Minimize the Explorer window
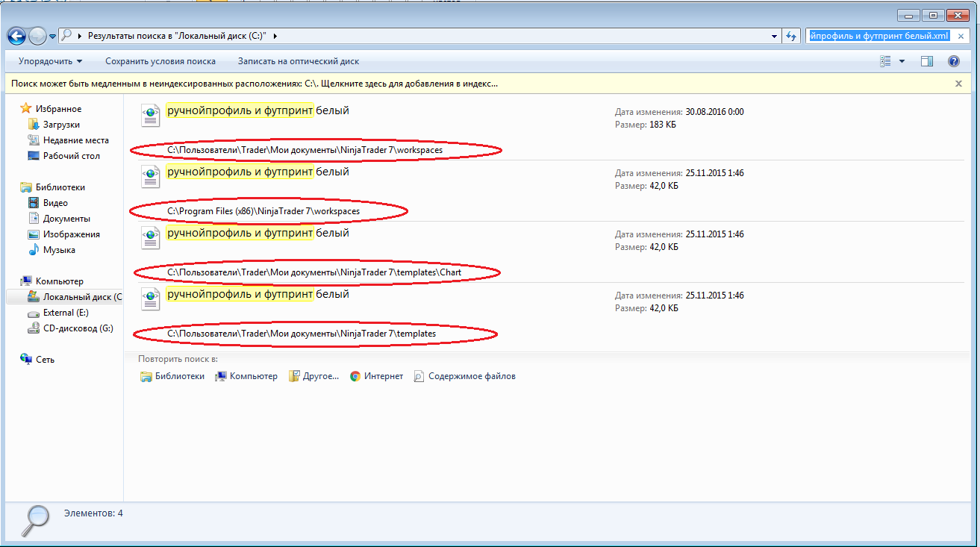This screenshot has height=547, width=980. (x=908, y=14)
